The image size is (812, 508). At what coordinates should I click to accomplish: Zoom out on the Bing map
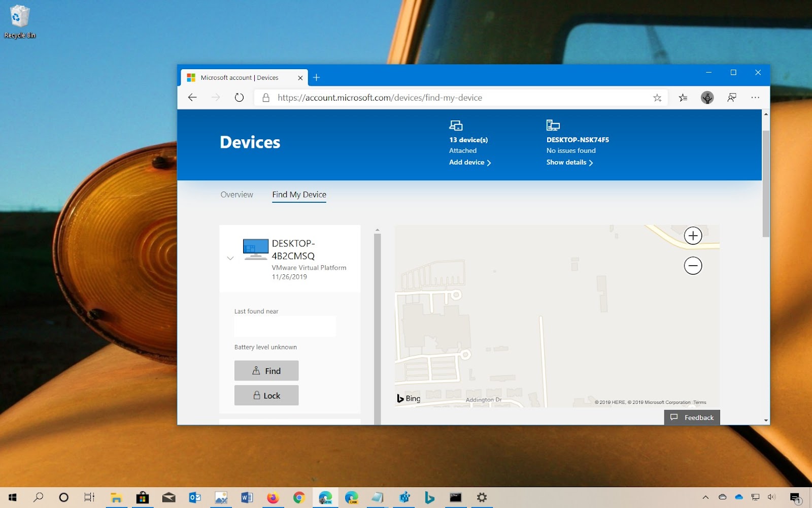pos(693,265)
